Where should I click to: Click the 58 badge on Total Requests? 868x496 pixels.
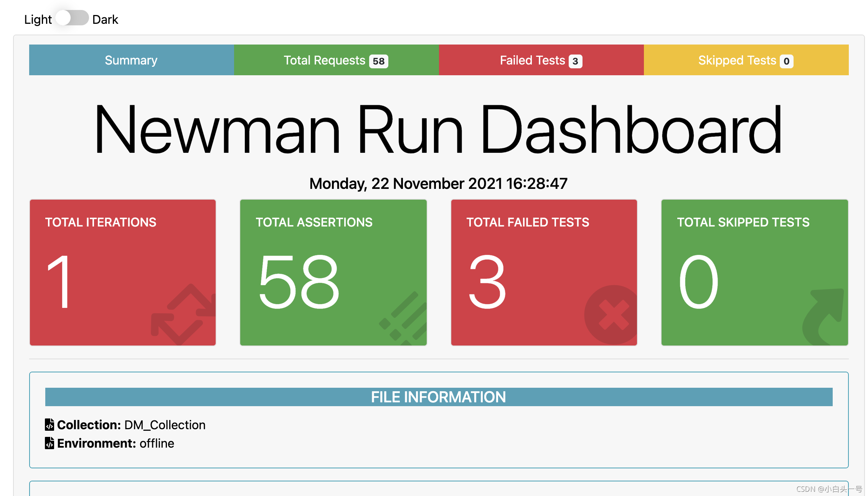378,61
